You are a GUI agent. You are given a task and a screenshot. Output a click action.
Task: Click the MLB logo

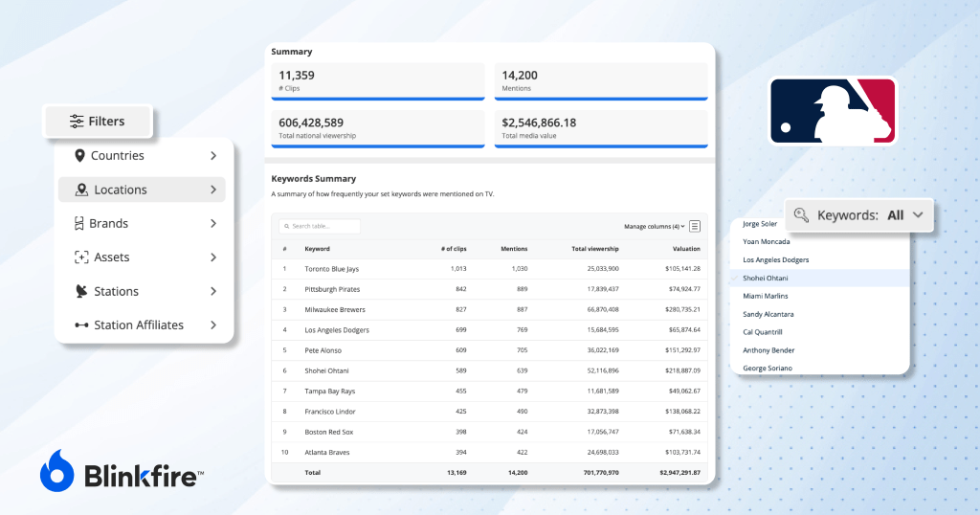coord(833,111)
